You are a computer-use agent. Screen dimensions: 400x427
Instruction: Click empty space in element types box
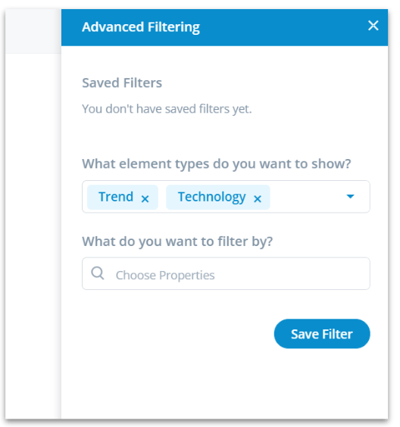tap(307, 197)
